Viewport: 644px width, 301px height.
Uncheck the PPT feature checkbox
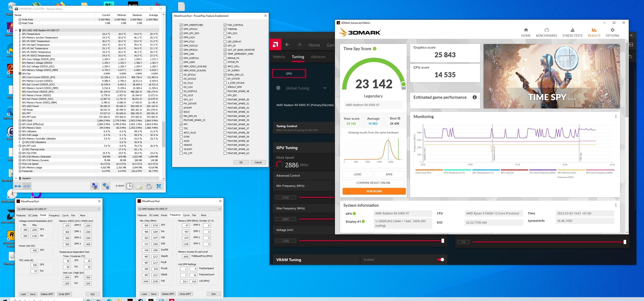pos(181,124)
